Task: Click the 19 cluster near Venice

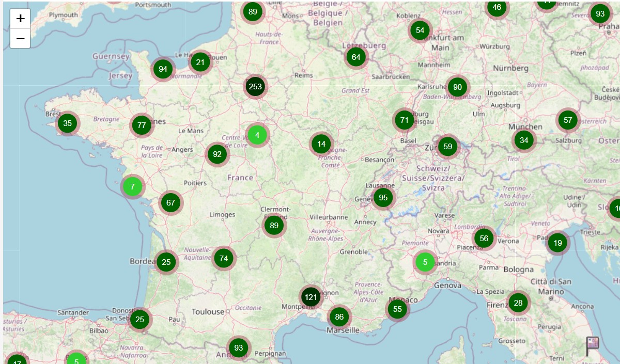Action: click(x=557, y=243)
